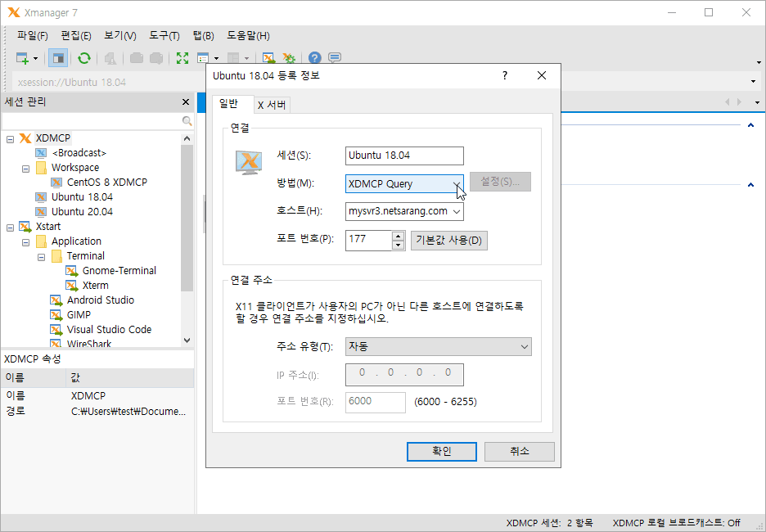This screenshot has width=766, height=532.
Task: Click the dialog help question mark button
Action: coord(505,75)
